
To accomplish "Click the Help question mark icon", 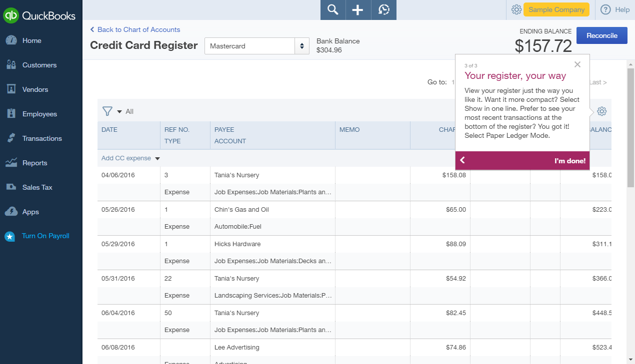I will 605,9.
